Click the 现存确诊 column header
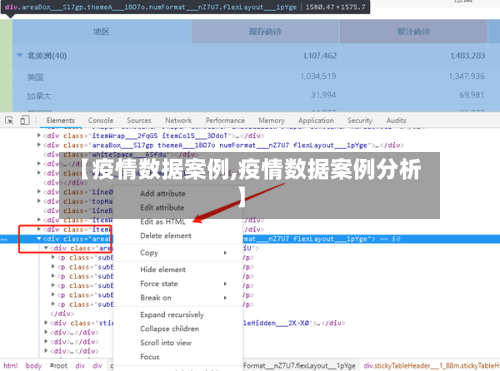This screenshot has width=500, height=371. click(265, 32)
